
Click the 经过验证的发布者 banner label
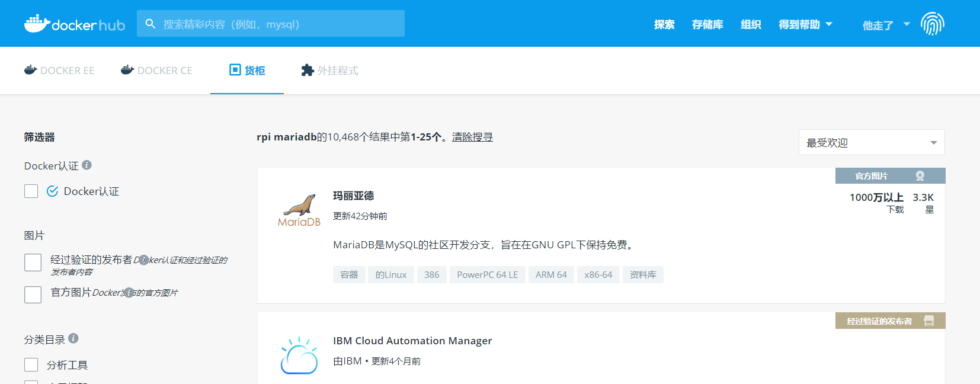pyautogui.click(x=879, y=321)
